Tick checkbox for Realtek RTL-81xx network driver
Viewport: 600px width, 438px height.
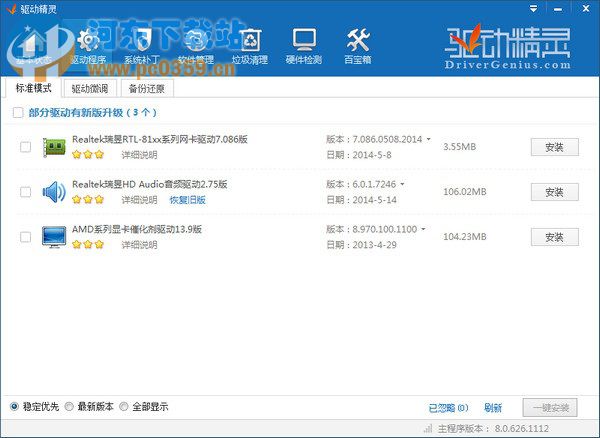[25, 147]
